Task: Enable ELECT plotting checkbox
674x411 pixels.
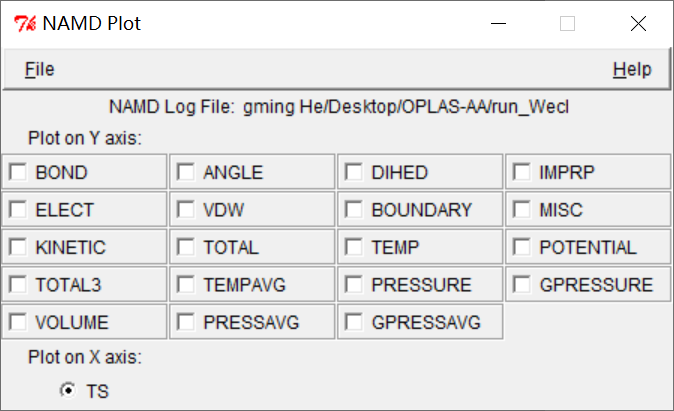Action: 18,210
